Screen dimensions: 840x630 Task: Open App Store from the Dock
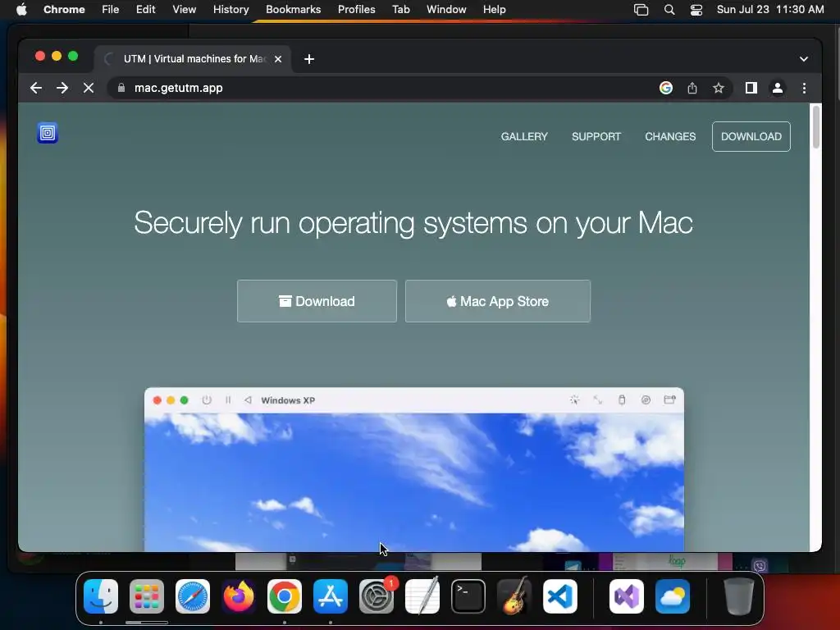coord(331,596)
